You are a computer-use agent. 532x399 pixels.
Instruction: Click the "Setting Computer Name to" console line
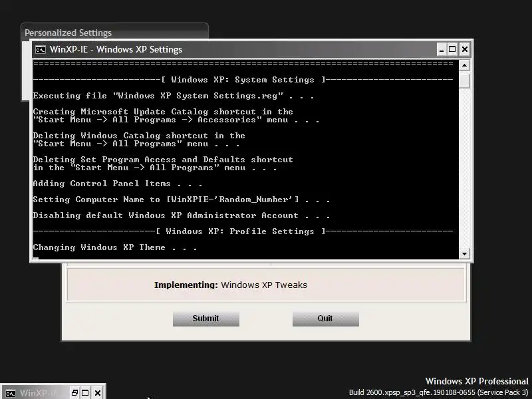tap(181, 199)
